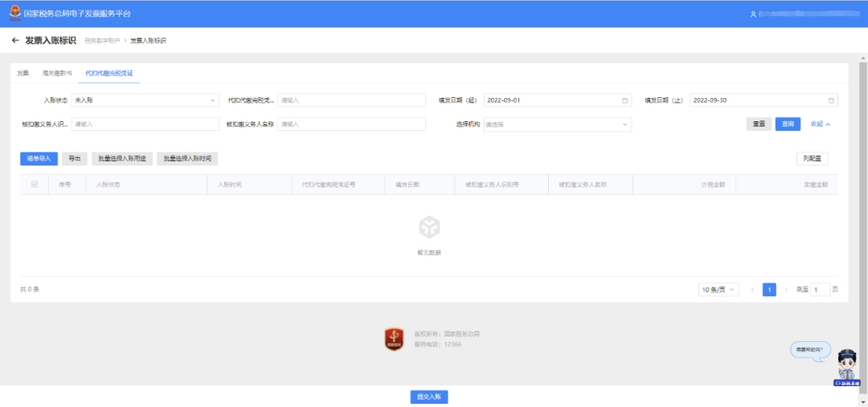Click the 清单导入 button

point(39,159)
